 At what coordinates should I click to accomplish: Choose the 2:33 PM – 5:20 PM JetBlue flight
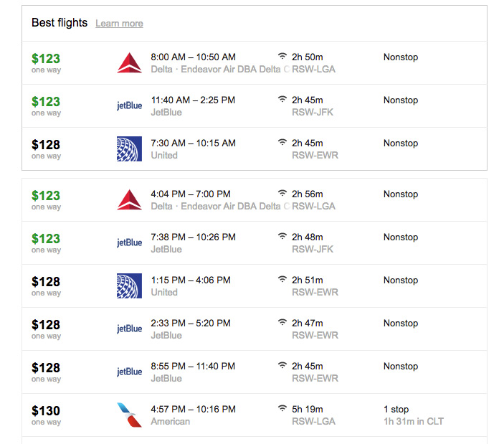[255, 329]
